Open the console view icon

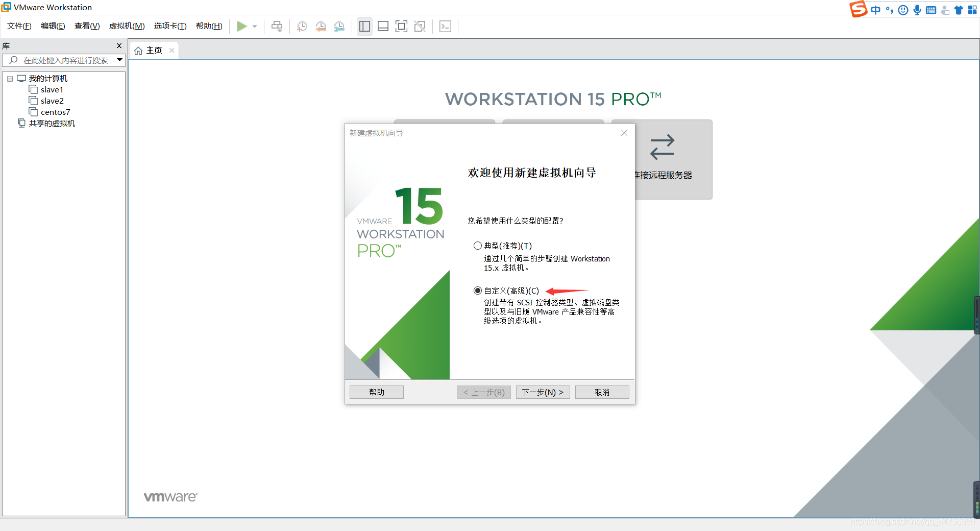point(445,27)
